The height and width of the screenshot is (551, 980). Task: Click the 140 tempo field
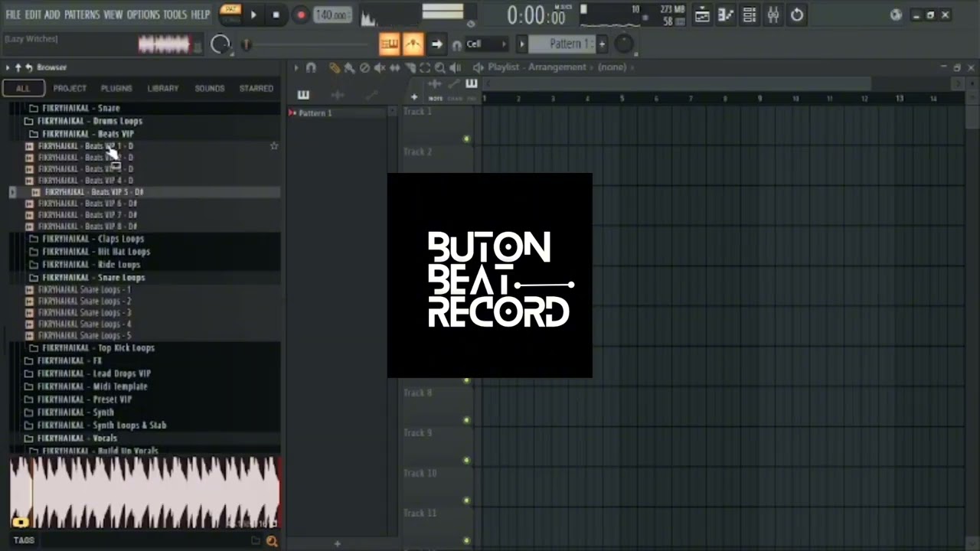pyautogui.click(x=332, y=15)
